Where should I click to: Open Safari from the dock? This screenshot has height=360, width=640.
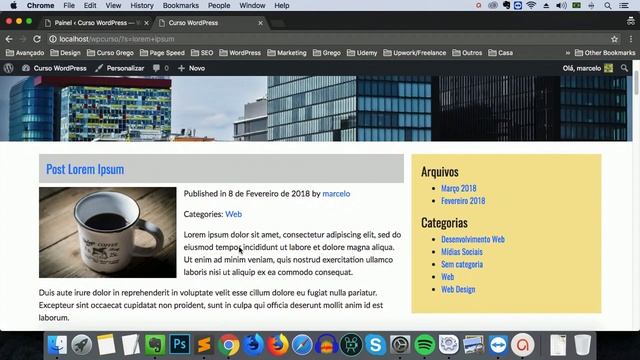click(x=302, y=345)
